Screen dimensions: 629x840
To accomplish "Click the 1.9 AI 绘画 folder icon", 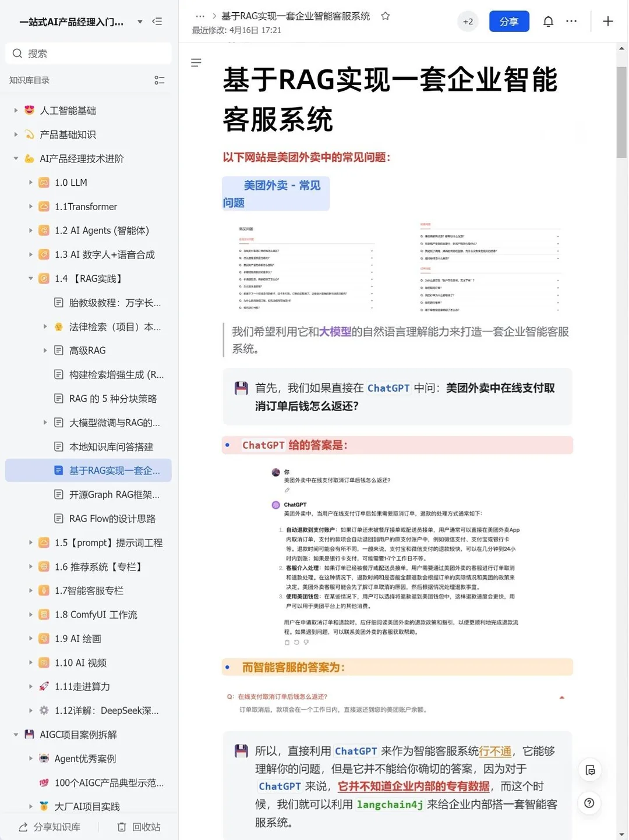I will pos(44,639).
